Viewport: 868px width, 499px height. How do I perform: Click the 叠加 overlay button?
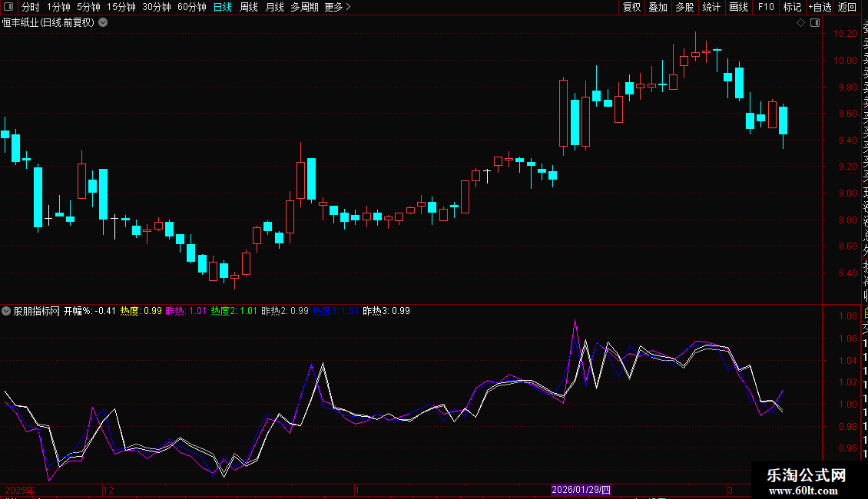(x=658, y=7)
